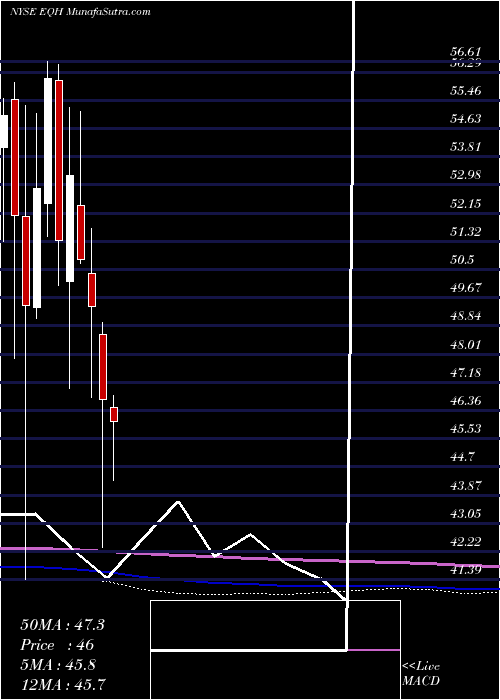Click the 47.18 price axis label
Screen dimensions: 500x700
[465, 372]
